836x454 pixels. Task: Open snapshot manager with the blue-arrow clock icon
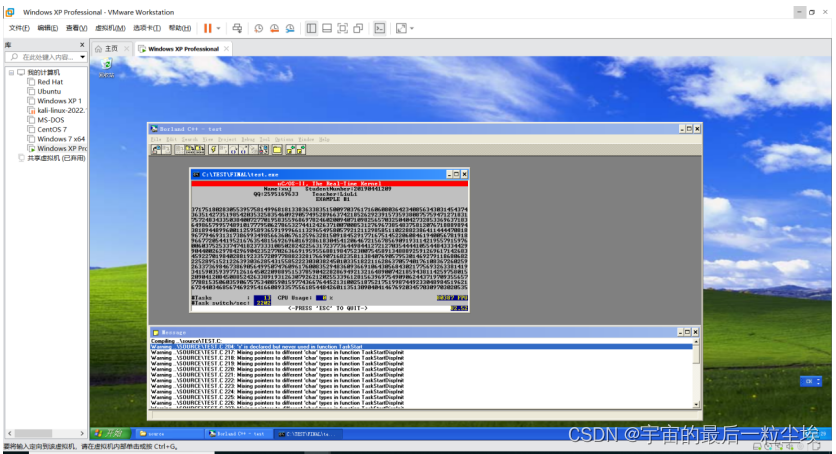click(290, 28)
